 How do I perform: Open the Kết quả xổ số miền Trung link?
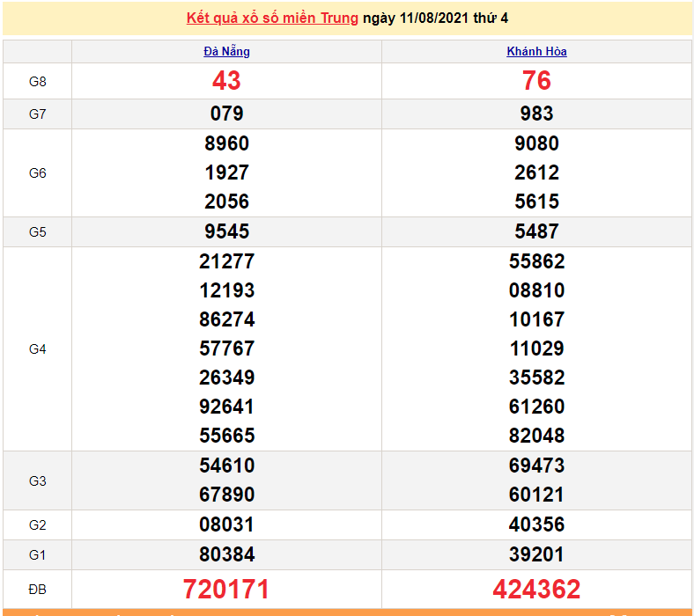click(272, 18)
